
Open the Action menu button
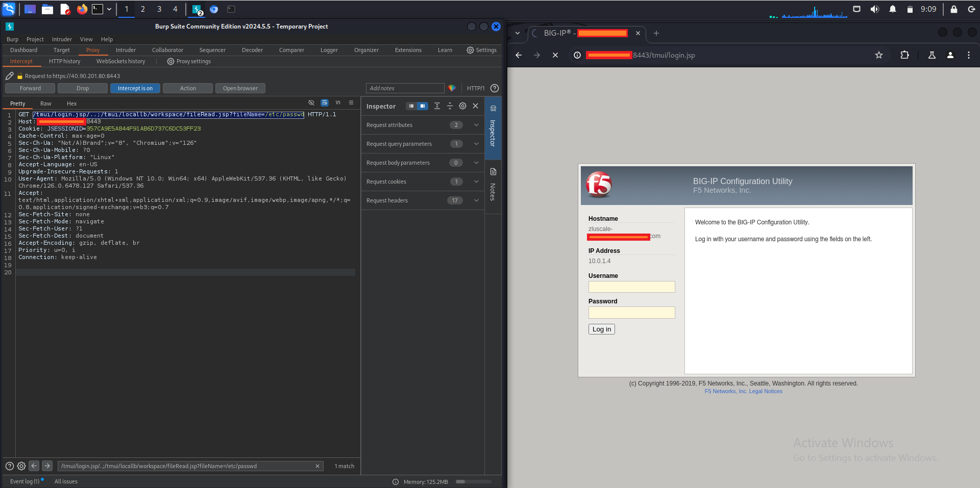[188, 88]
